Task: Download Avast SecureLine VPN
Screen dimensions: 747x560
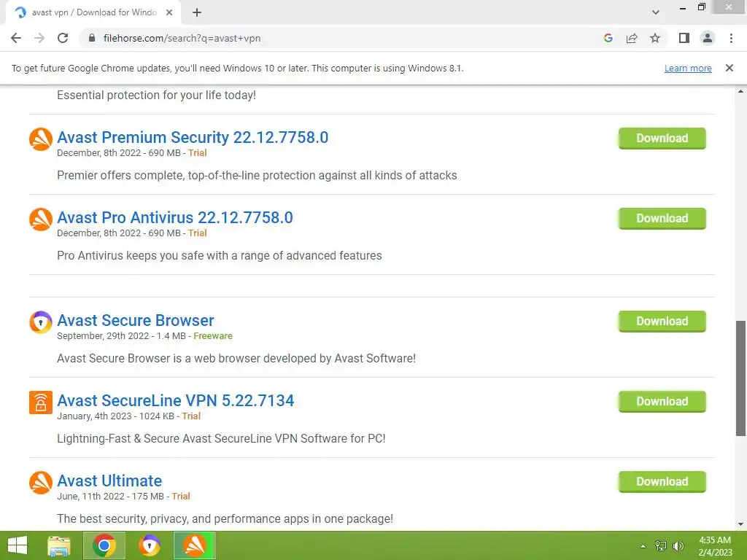Action: (662, 402)
